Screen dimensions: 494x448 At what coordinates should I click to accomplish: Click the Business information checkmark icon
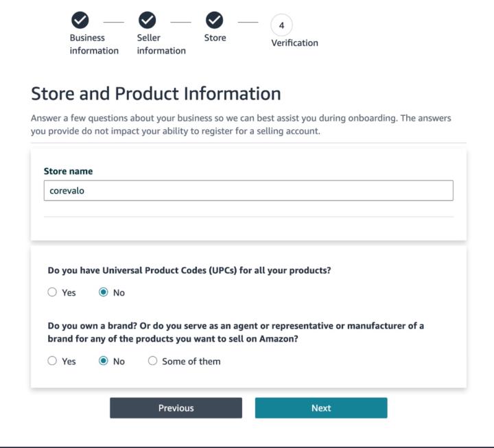pos(80,20)
